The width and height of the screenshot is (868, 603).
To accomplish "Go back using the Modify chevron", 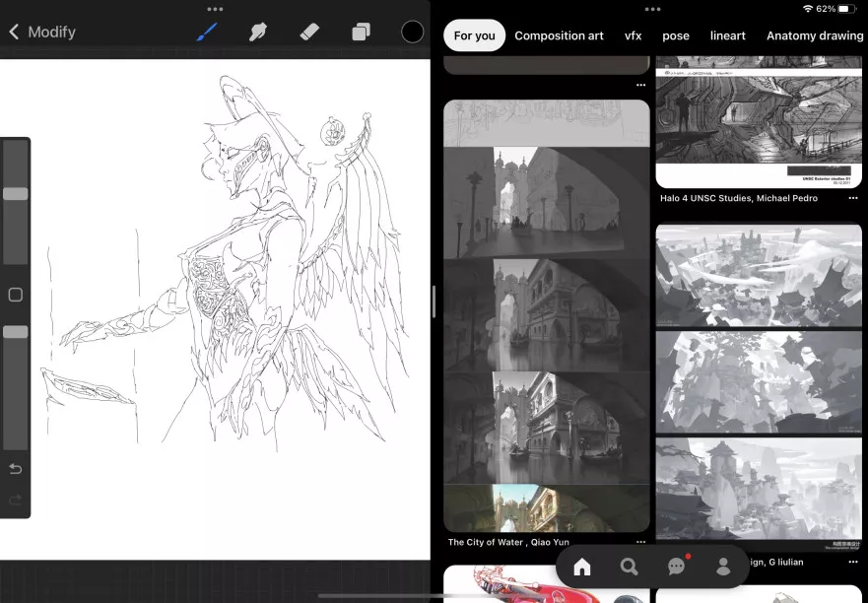I will pyautogui.click(x=14, y=32).
